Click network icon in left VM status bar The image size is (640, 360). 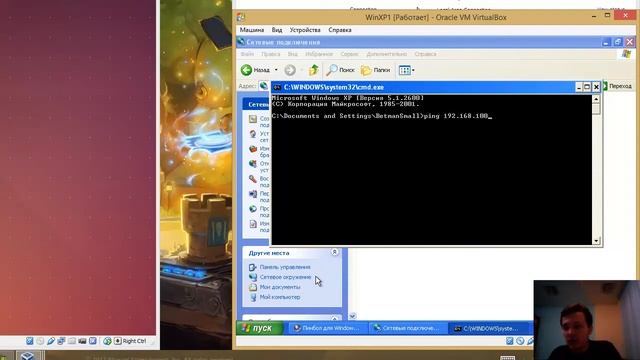click(61, 341)
